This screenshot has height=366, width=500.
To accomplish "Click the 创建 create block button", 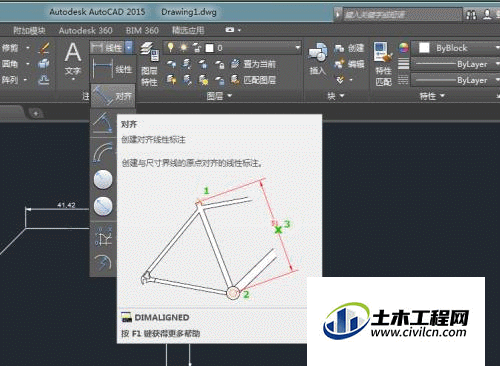I will [349, 48].
